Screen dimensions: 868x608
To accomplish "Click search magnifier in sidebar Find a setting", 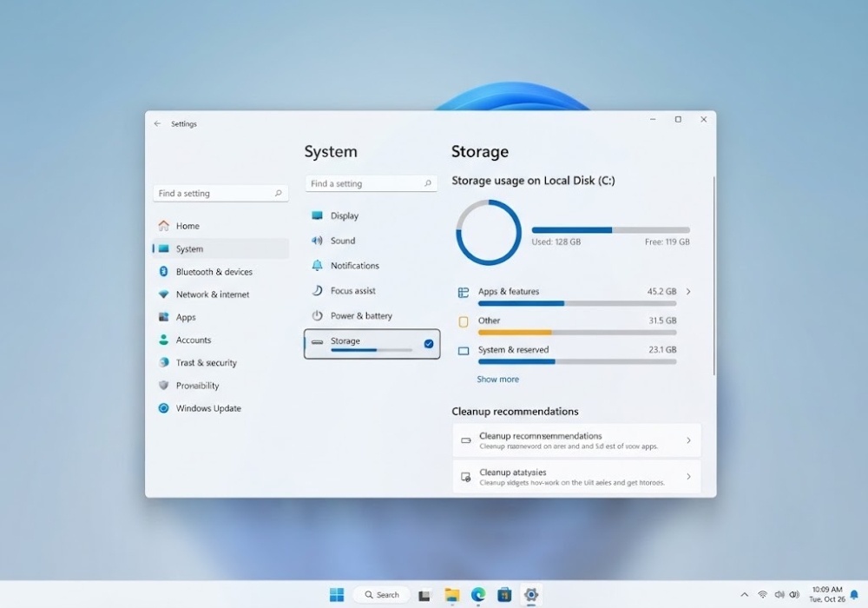I will coord(279,193).
